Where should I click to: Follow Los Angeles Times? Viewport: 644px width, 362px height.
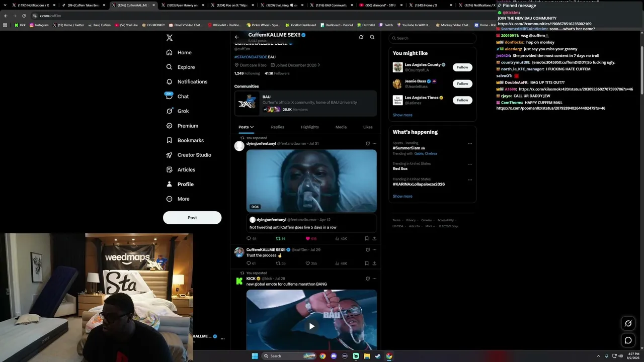[x=462, y=100]
